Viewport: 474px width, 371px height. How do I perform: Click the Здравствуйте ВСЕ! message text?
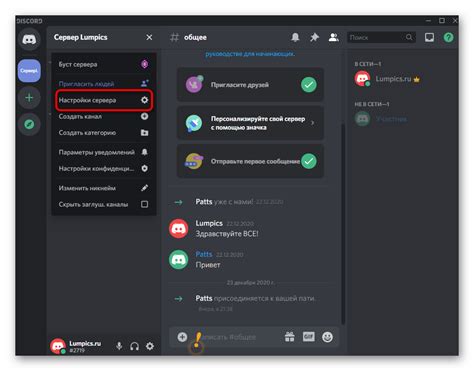click(227, 234)
